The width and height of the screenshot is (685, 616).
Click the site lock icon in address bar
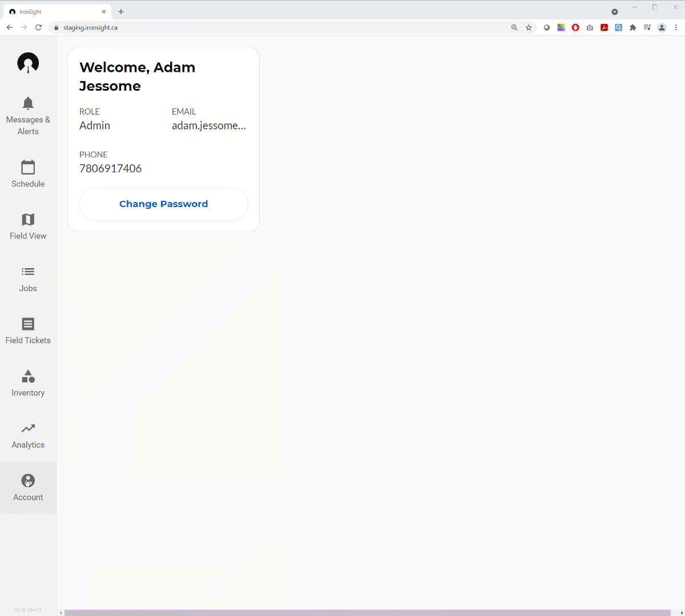[x=56, y=27]
